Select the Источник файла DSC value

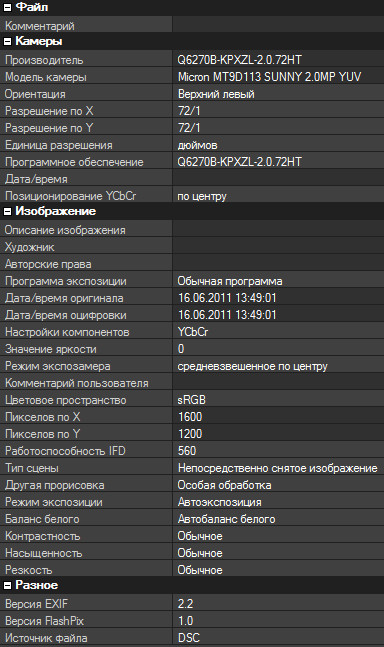(x=189, y=638)
